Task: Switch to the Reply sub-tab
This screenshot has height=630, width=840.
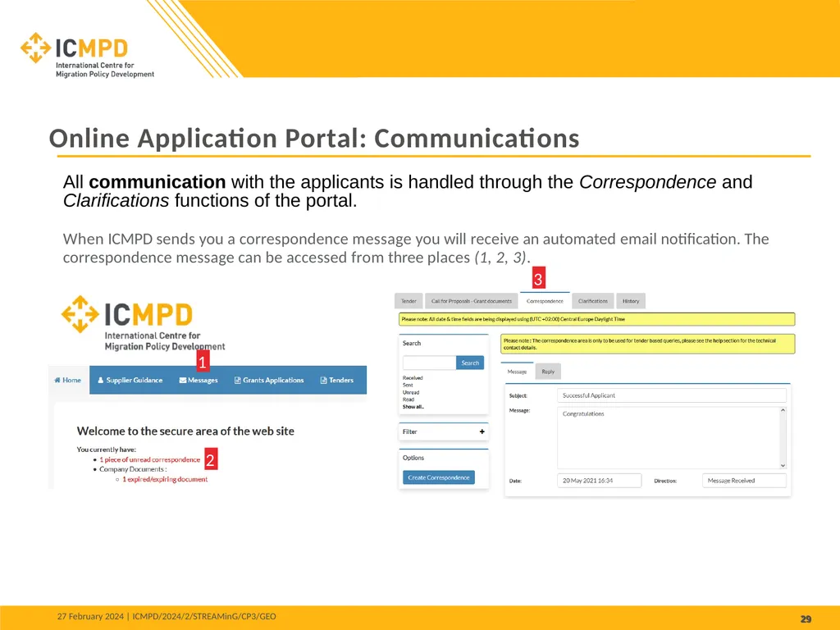Action: (548, 372)
